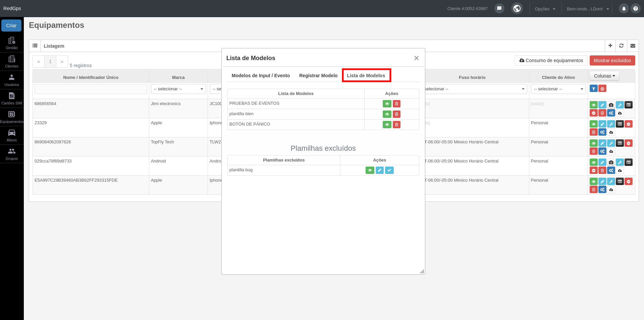Click camera icon for equipment 686856564
The image size is (644, 320).
(611, 105)
